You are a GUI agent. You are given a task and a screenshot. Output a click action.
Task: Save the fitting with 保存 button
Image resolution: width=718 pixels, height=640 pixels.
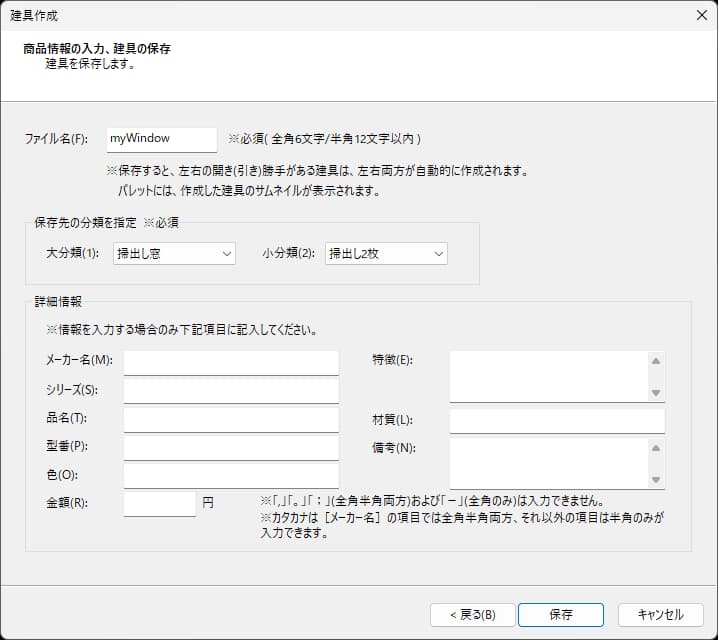(x=561, y=615)
